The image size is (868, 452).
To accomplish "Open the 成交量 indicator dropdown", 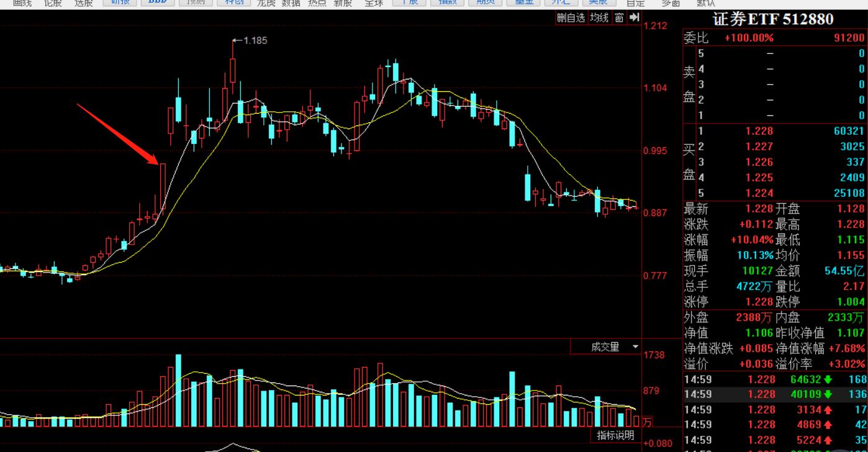I will [605, 346].
